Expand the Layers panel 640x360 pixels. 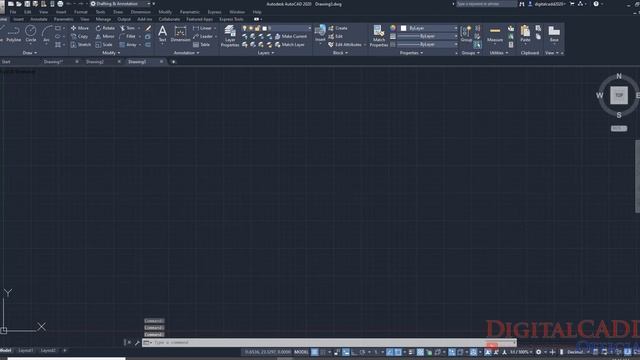pos(266,53)
